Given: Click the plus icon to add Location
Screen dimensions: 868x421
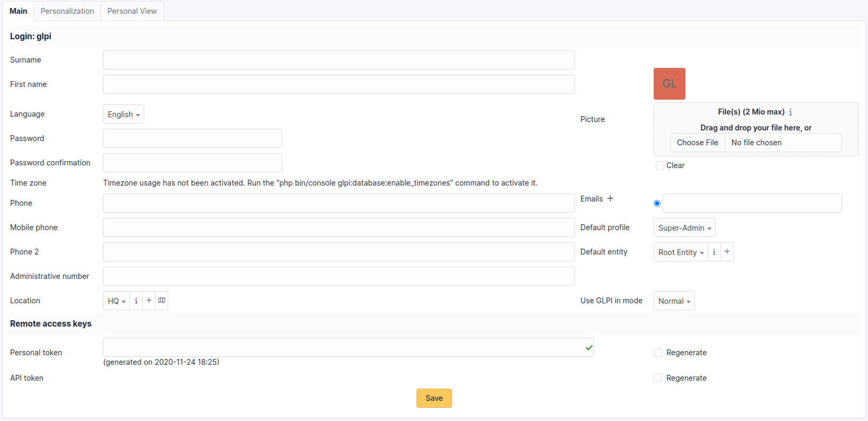Looking at the screenshot, I should pyautogui.click(x=149, y=301).
